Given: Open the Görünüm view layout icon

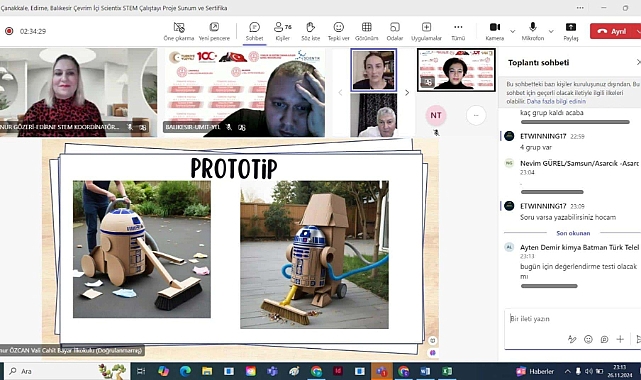Looking at the screenshot, I should pos(367,31).
